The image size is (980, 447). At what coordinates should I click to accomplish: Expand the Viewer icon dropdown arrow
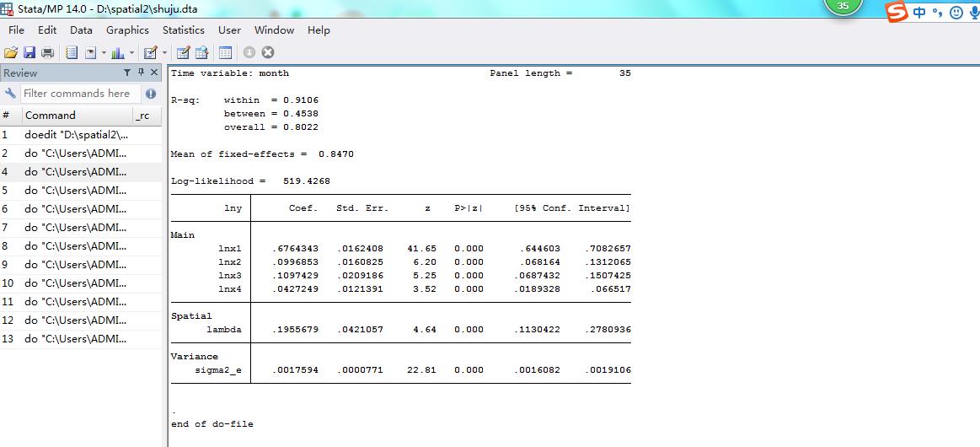point(103,52)
